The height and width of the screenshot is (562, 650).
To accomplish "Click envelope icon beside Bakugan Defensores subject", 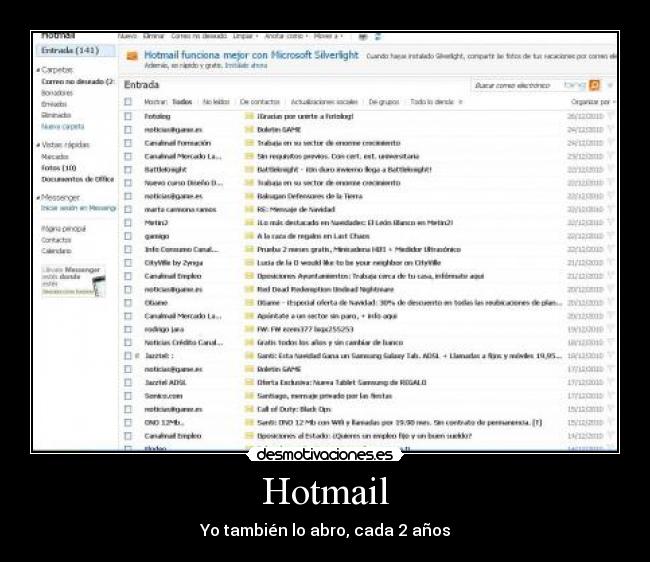I will click(x=249, y=196).
